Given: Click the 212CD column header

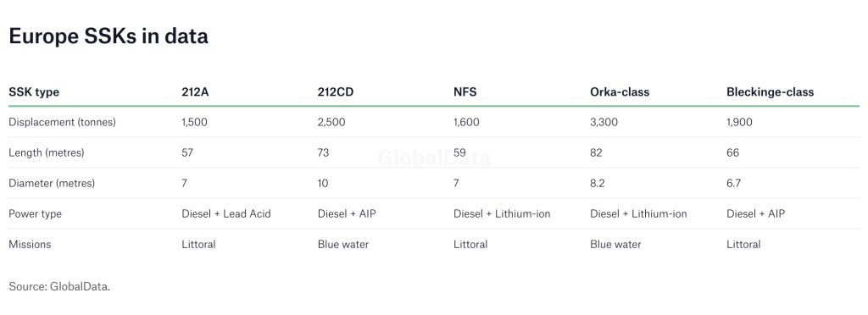Looking at the screenshot, I should 336,92.
